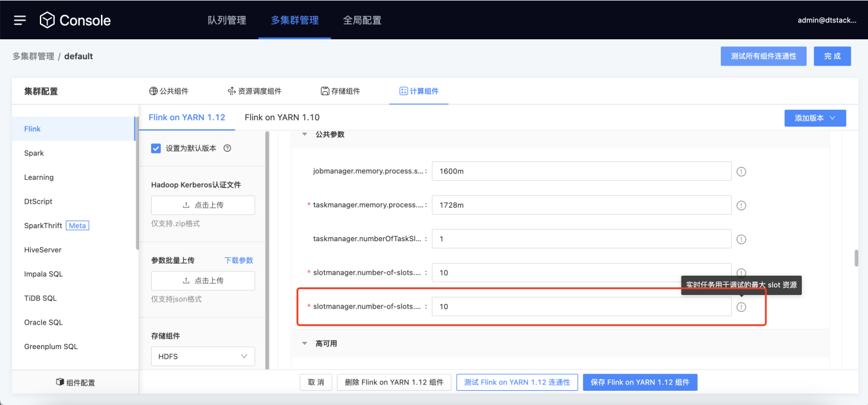Viewport: 868px width, 405px height.
Task: Go to 全局配置 in top navigation
Action: (x=362, y=20)
